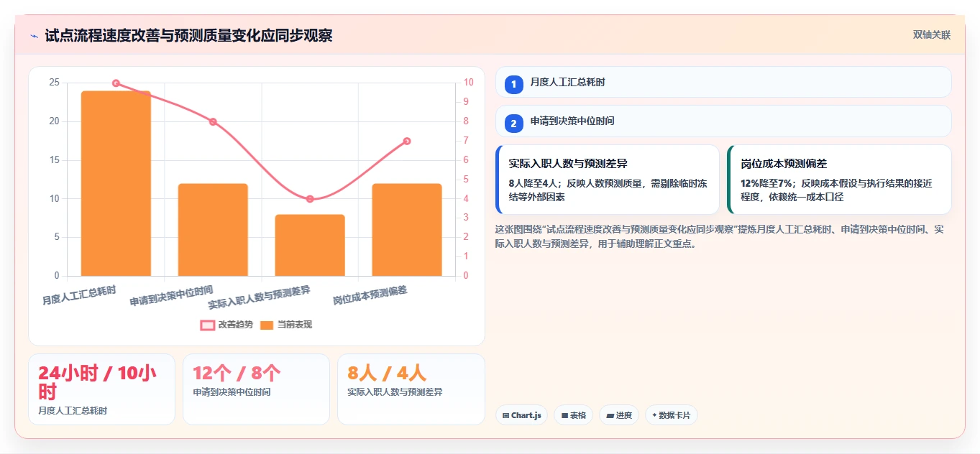The height and width of the screenshot is (454, 980).
Task: Click the 表格 tag
Action: coord(573,415)
